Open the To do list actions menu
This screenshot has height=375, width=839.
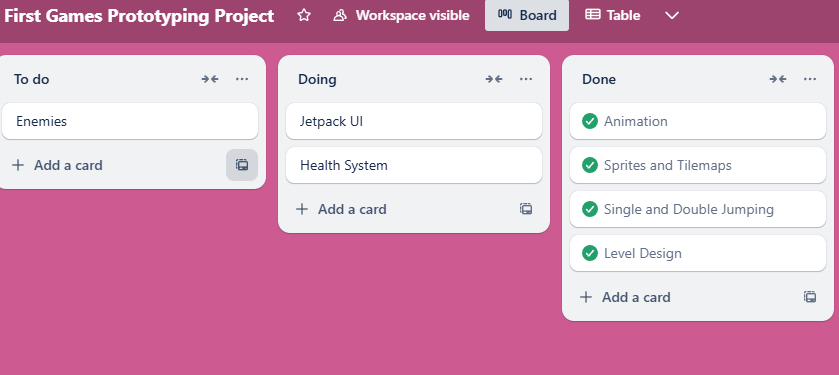click(242, 79)
